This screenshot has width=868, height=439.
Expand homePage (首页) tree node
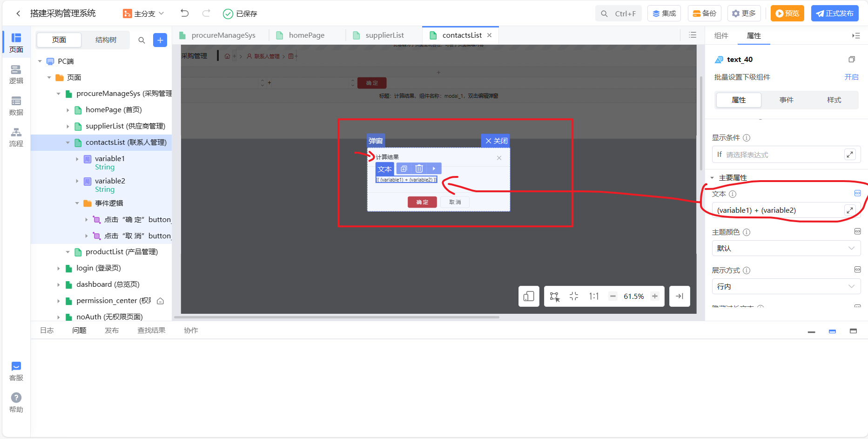click(x=68, y=110)
